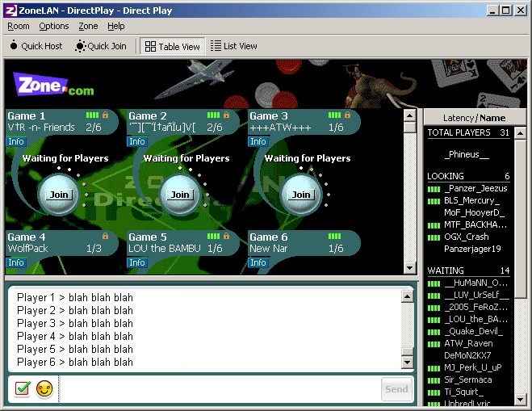The height and width of the screenshot is (411, 532).
Task: Open Info for Game 4 WolfPack
Action: 16,262
